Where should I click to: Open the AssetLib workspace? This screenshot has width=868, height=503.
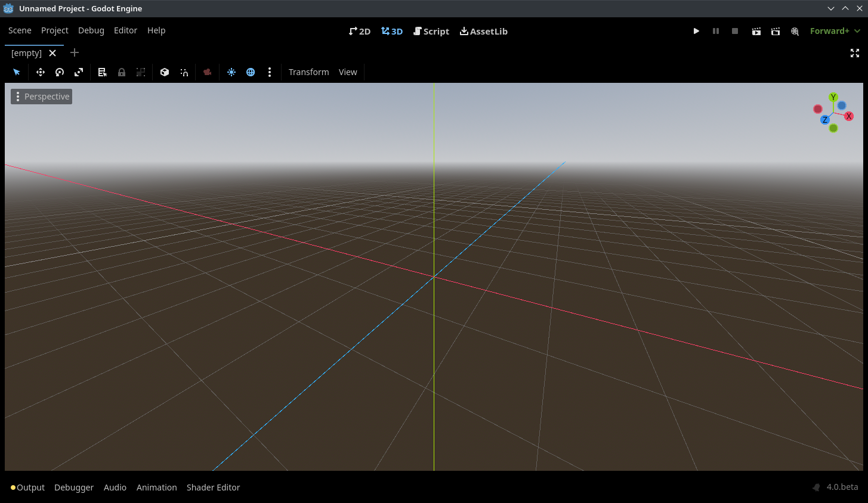click(483, 30)
